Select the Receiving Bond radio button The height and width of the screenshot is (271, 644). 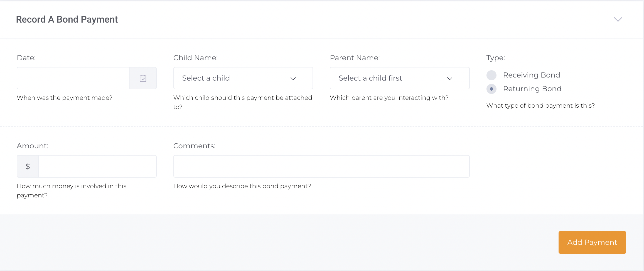[x=491, y=75]
